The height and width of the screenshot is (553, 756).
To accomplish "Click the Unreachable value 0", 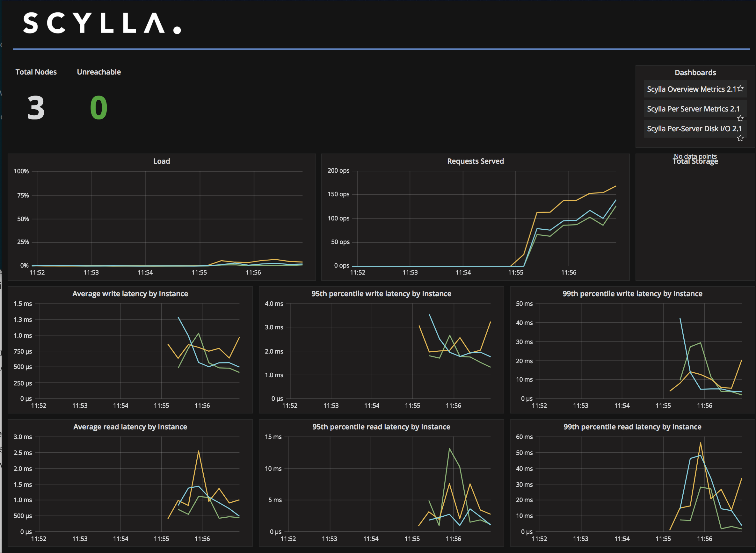I will click(99, 108).
